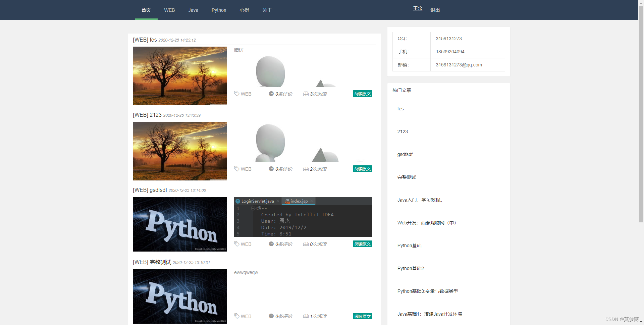644x325 pixels.
Task: Click the book reading icon in the 完整测试 post
Action: pyautogui.click(x=306, y=316)
